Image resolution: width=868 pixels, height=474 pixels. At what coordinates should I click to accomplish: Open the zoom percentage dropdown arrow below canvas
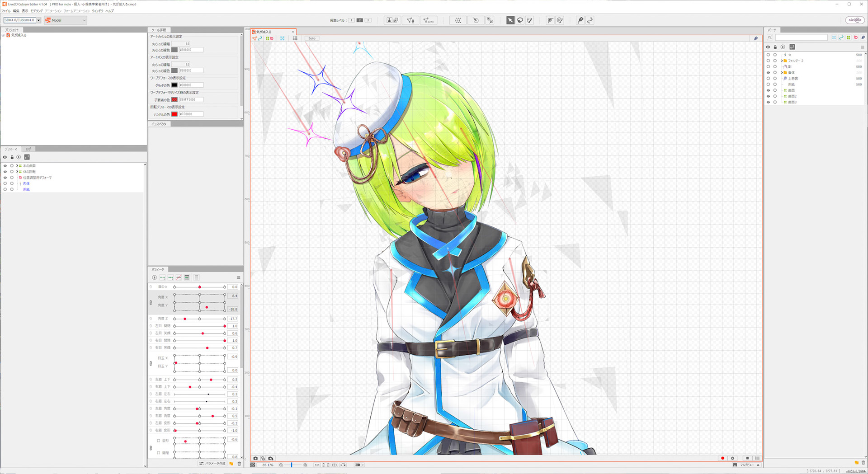pyautogui.click(x=363, y=465)
